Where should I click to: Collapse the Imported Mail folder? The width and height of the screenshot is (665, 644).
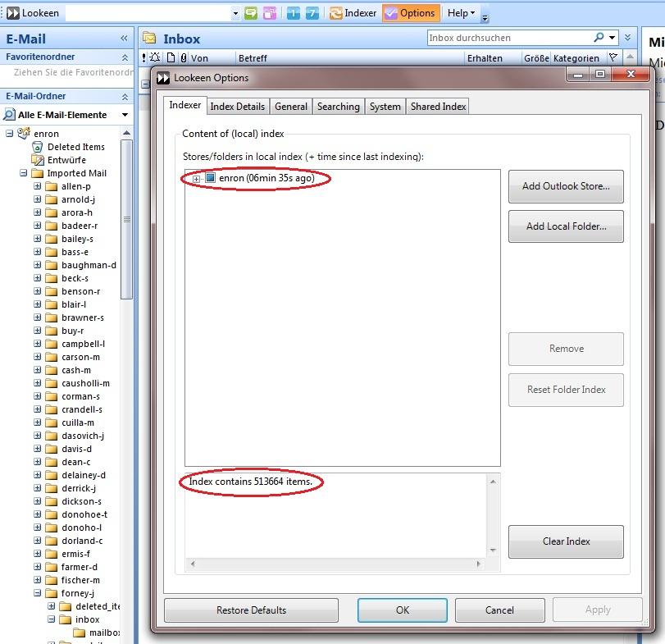pos(24,173)
